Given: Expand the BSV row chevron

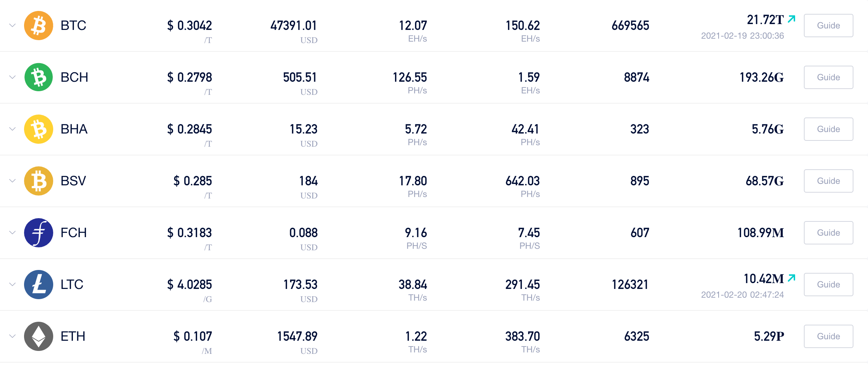Looking at the screenshot, I should click(x=12, y=181).
